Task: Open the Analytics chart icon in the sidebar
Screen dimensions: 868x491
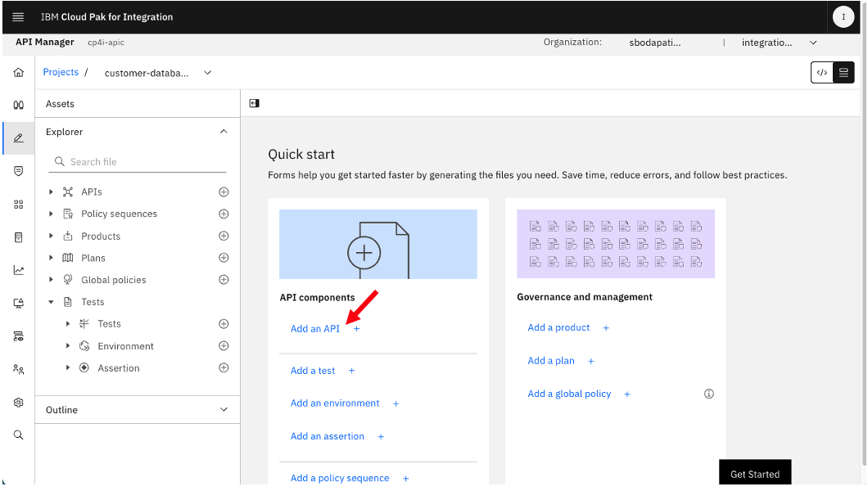Action: [x=19, y=270]
